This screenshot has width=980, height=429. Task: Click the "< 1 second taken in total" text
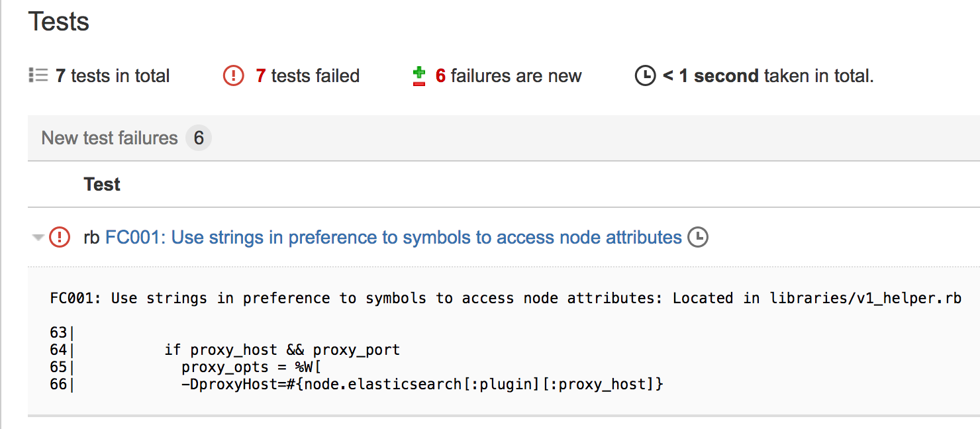tap(768, 76)
